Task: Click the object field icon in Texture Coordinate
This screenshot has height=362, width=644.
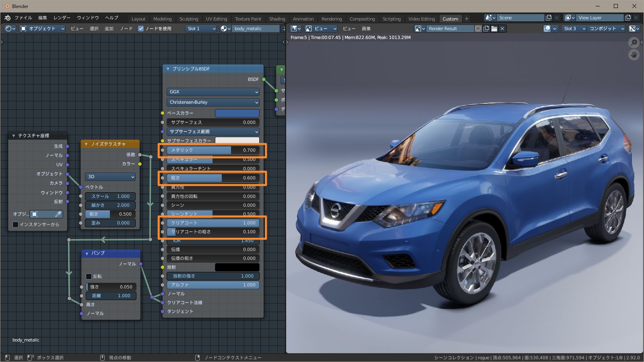Action: click(x=35, y=214)
